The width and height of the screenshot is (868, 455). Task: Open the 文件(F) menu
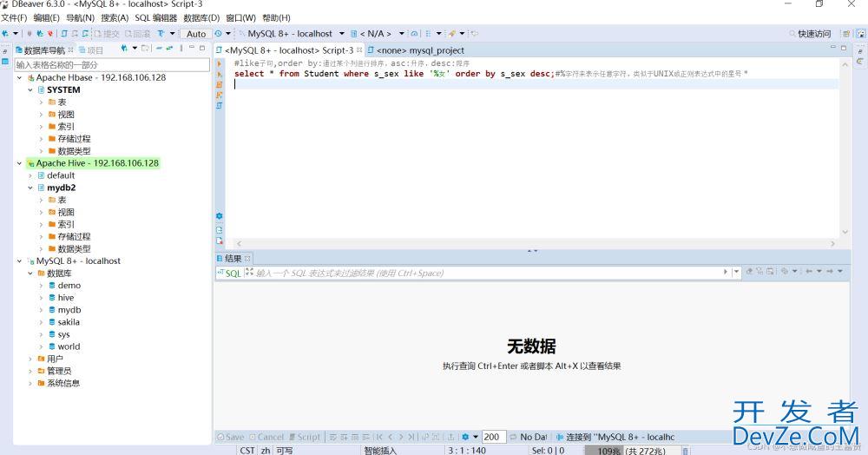pyautogui.click(x=14, y=17)
